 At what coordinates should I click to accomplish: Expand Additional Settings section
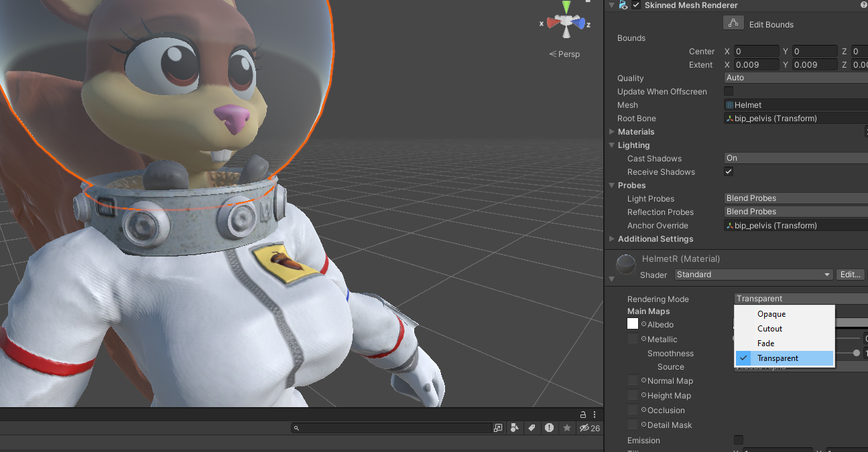(612, 239)
